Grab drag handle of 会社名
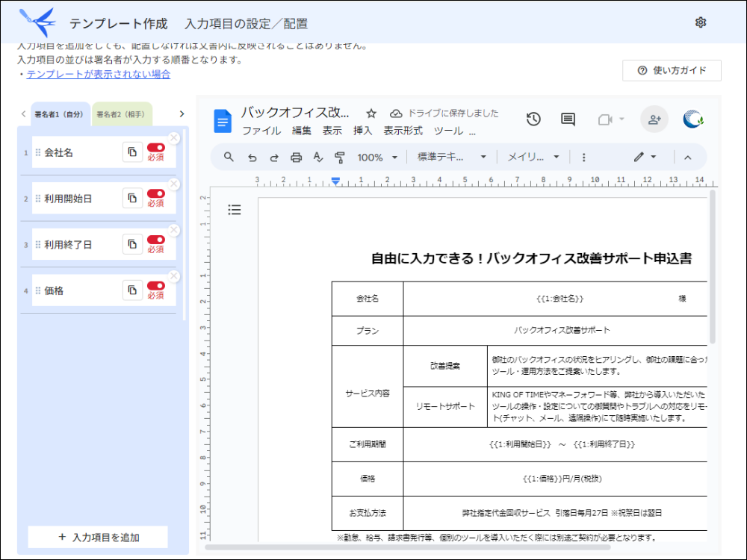 click(x=37, y=152)
